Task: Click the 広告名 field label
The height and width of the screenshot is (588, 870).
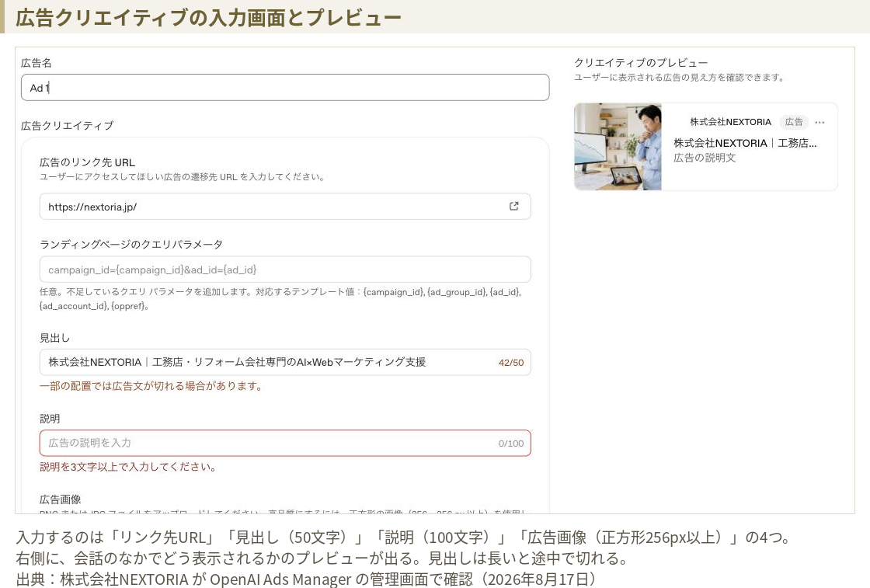Action: point(37,63)
